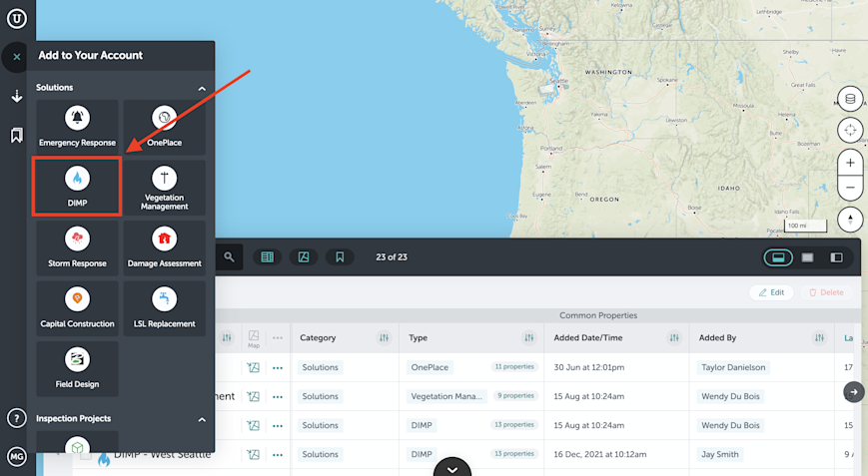Collapse the Solutions section
The height and width of the screenshot is (476, 868).
click(202, 88)
